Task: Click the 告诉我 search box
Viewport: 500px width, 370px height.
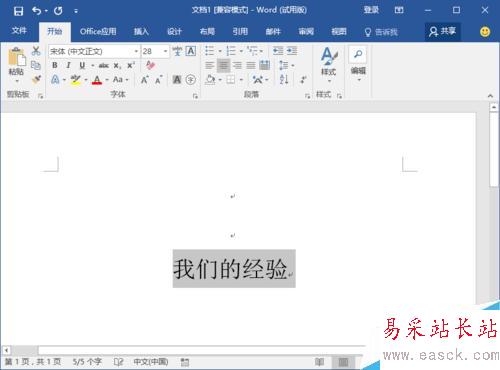Action: [x=382, y=32]
